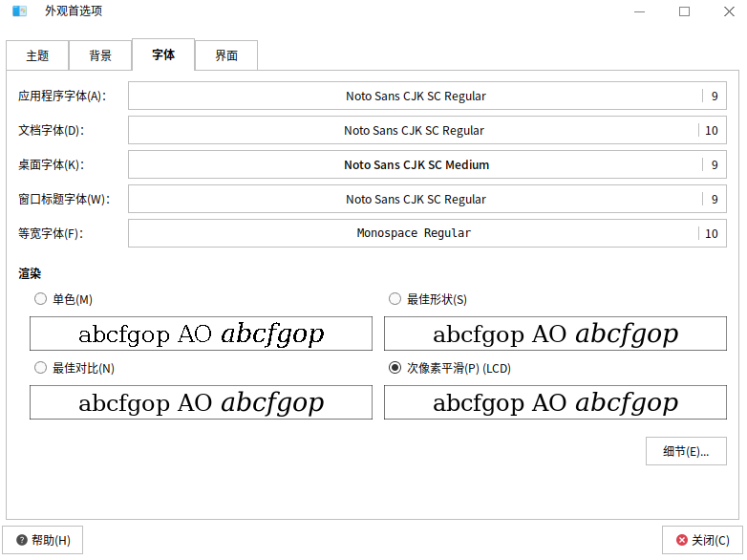Switch to the 背景 tab
Screen dimensions: 747x560
pyautogui.click(x=100, y=55)
